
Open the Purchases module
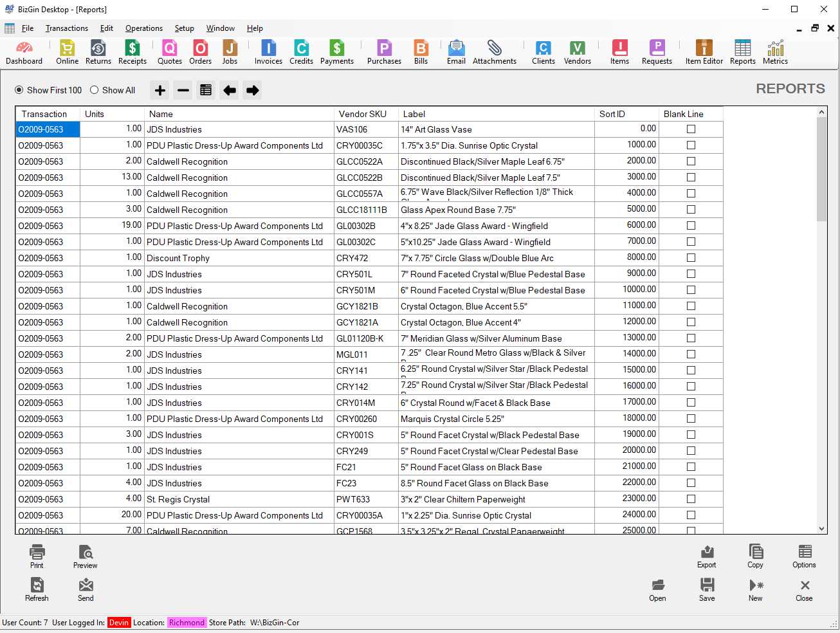[383, 51]
